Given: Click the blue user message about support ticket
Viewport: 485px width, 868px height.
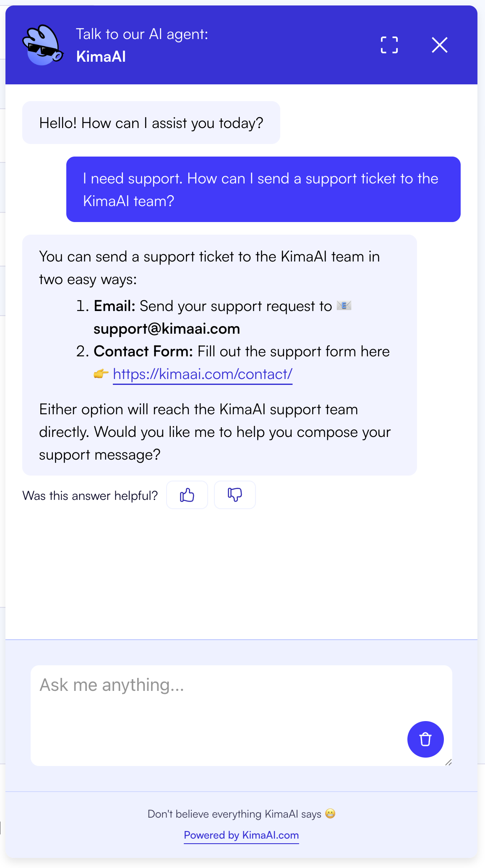Looking at the screenshot, I should point(263,189).
